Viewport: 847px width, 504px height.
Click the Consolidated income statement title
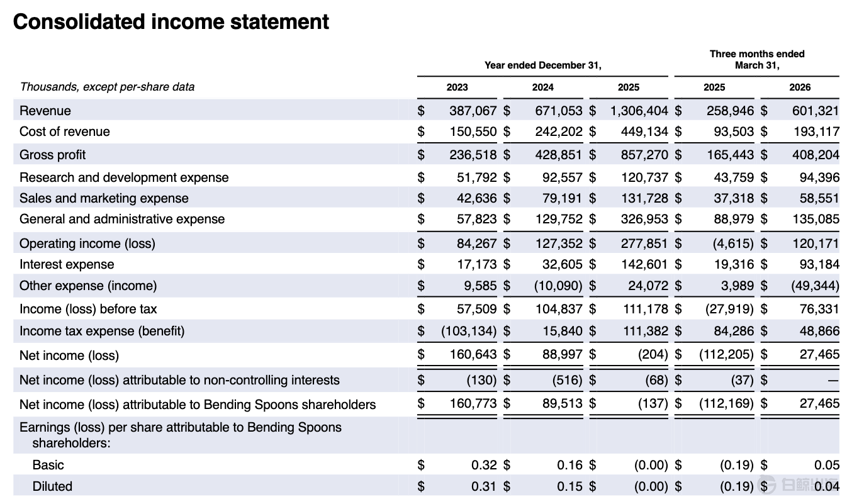(x=171, y=22)
